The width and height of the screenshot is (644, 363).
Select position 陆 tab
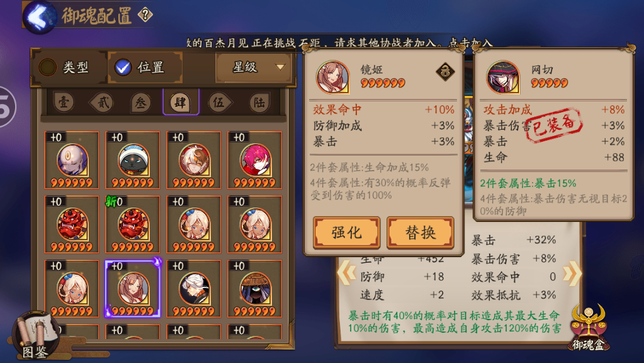(x=259, y=102)
